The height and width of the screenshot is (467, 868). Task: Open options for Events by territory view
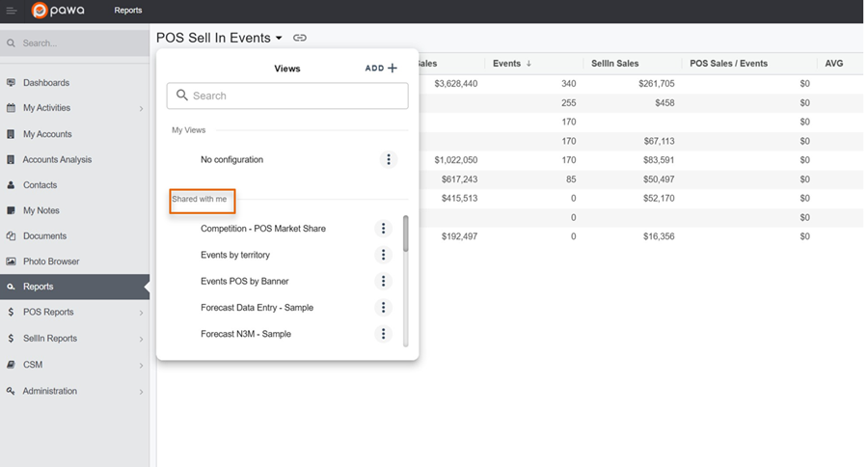click(383, 255)
